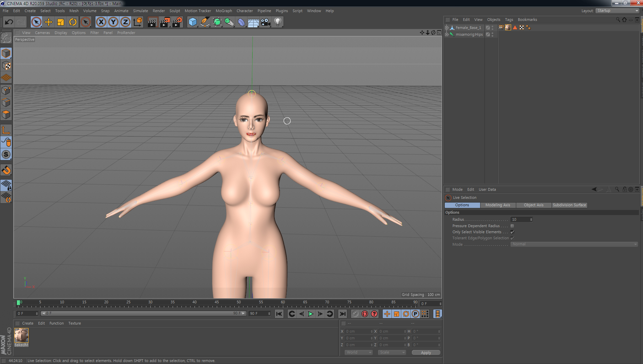Select the Spline Pen tool
Image resolution: width=643 pixels, height=364 pixels.
[x=205, y=22]
